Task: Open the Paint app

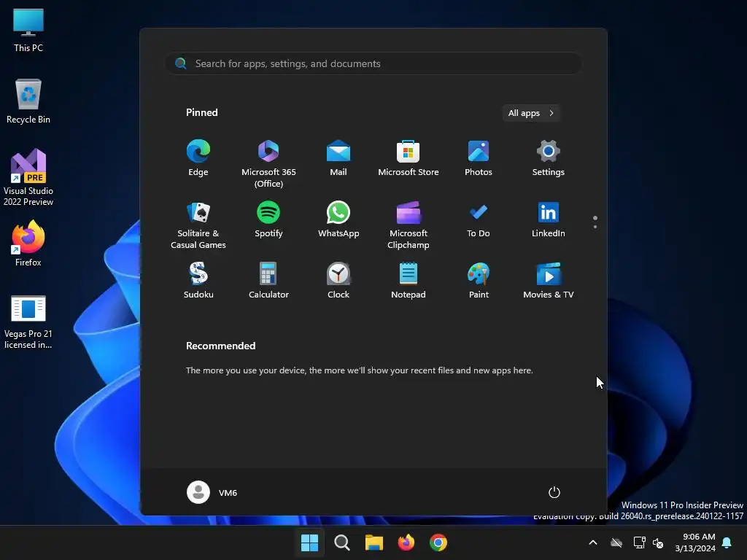Action: 479,281
